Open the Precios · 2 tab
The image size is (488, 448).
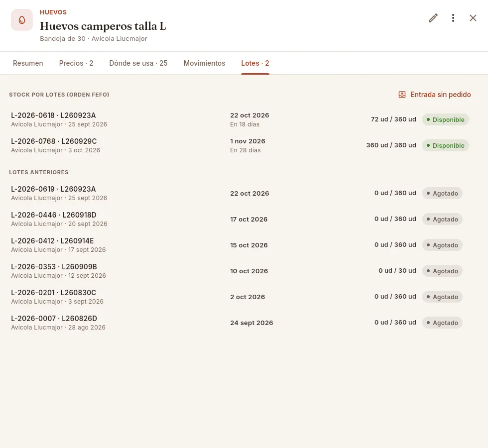(x=76, y=63)
